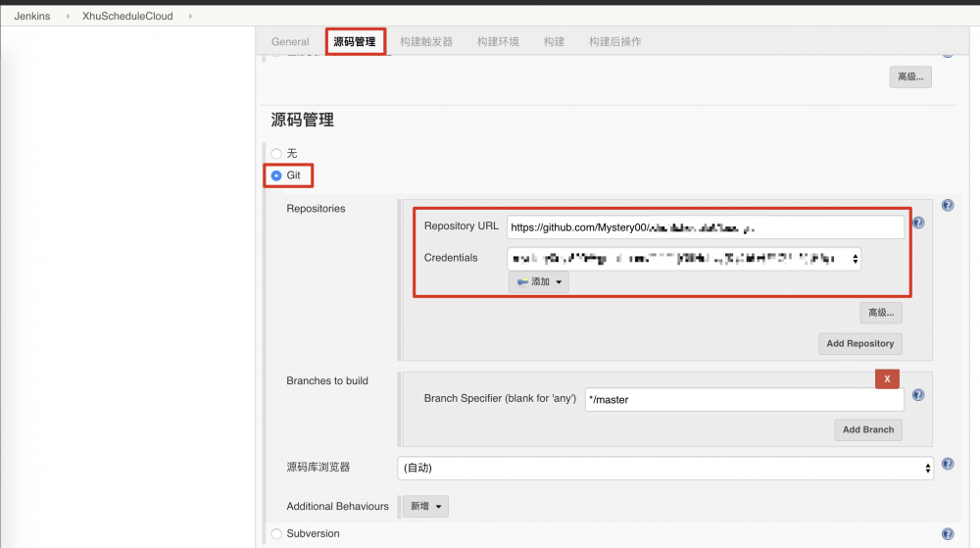The image size is (980, 548).
Task: Open help icon beside Subversion
Action: point(948,533)
